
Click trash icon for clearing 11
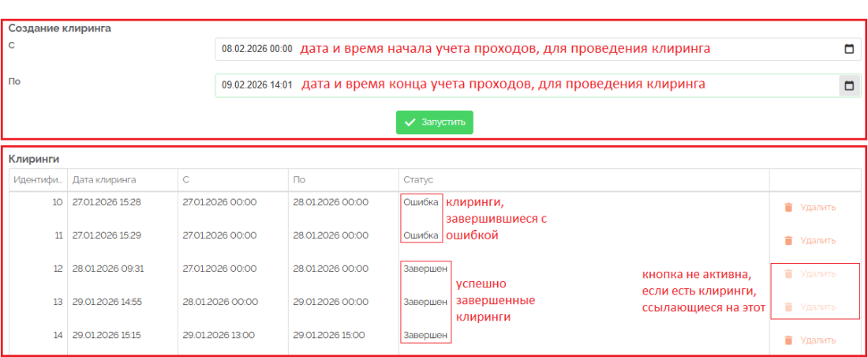(x=788, y=240)
